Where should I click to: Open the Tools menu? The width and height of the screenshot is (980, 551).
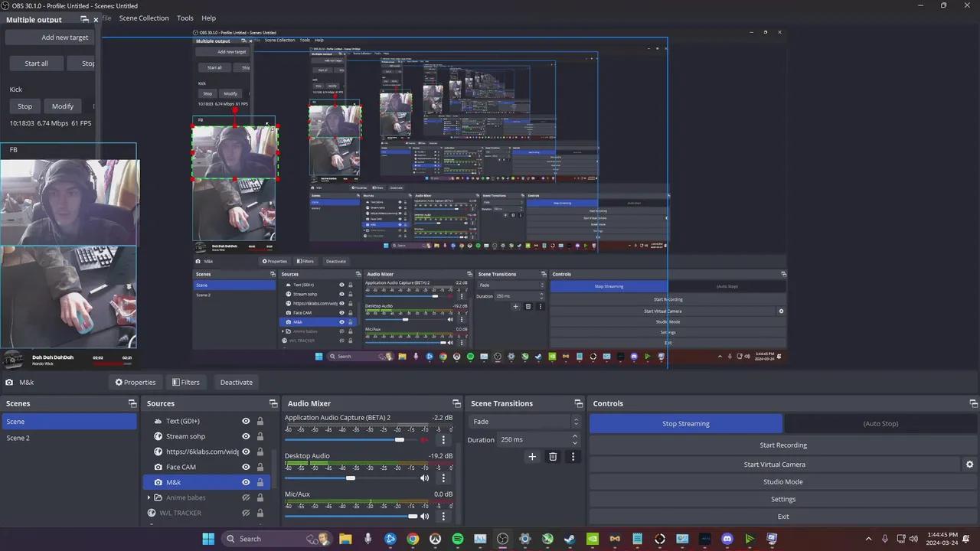[x=185, y=18]
